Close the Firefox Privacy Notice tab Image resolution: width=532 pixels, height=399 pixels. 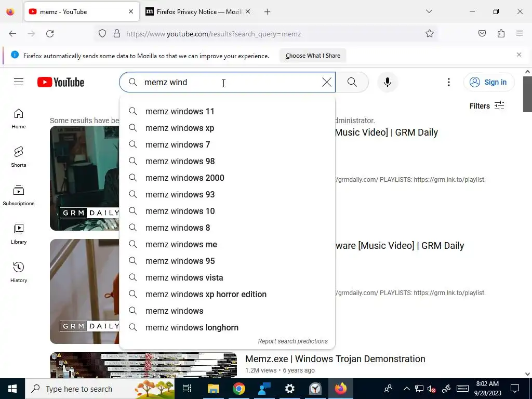click(248, 11)
